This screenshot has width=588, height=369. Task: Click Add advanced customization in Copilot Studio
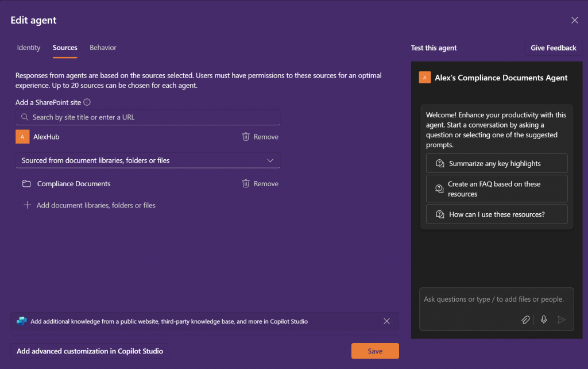click(90, 351)
